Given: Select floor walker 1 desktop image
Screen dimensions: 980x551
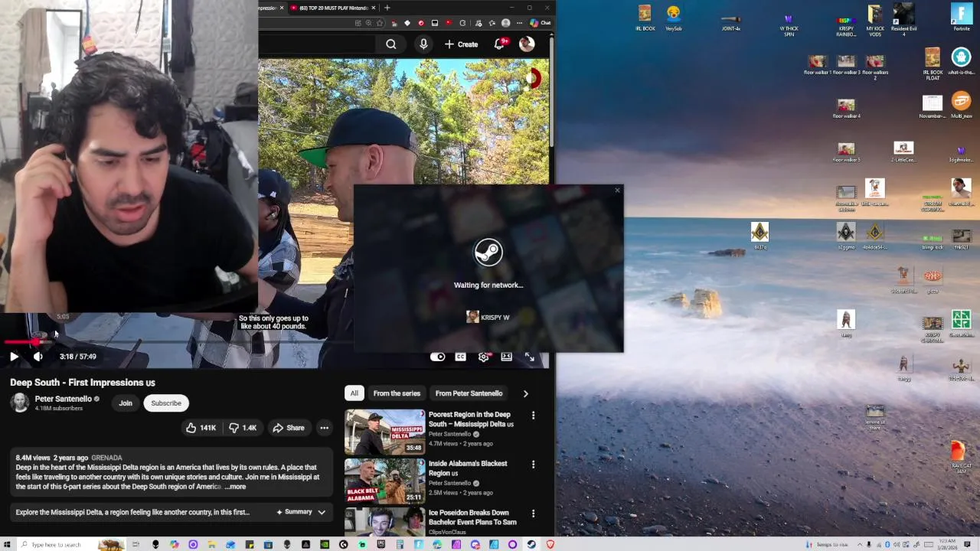Looking at the screenshot, I should pyautogui.click(x=817, y=64).
